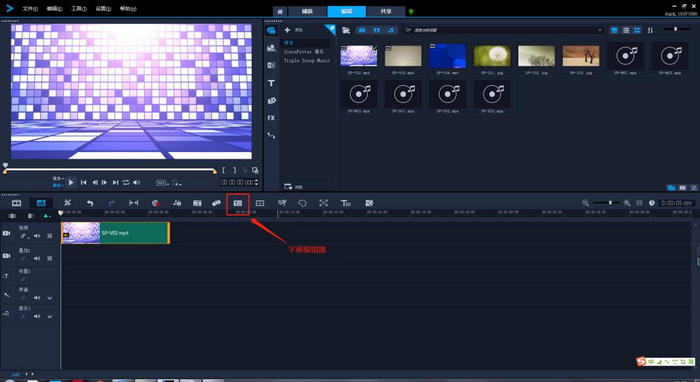Open the search box dropdown arrow
The height and width of the screenshot is (382, 700).
[x=600, y=30]
